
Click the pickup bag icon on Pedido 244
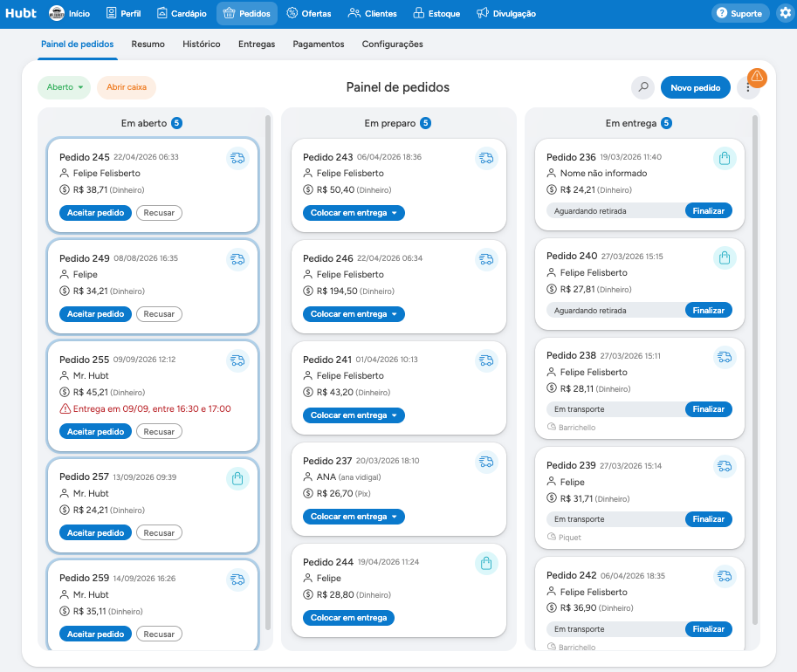pyautogui.click(x=486, y=563)
